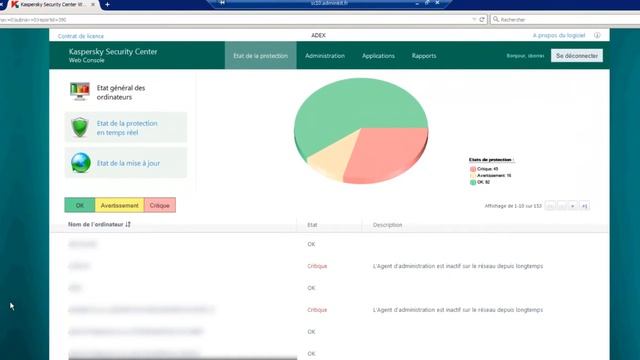Click the OK legend color swatch

pyautogui.click(x=473, y=182)
